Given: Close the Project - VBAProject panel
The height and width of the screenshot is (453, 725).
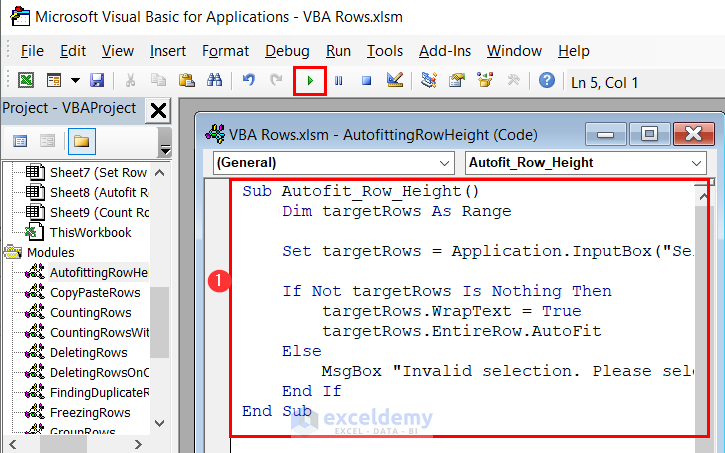Looking at the screenshot, I should pos(158,111).
